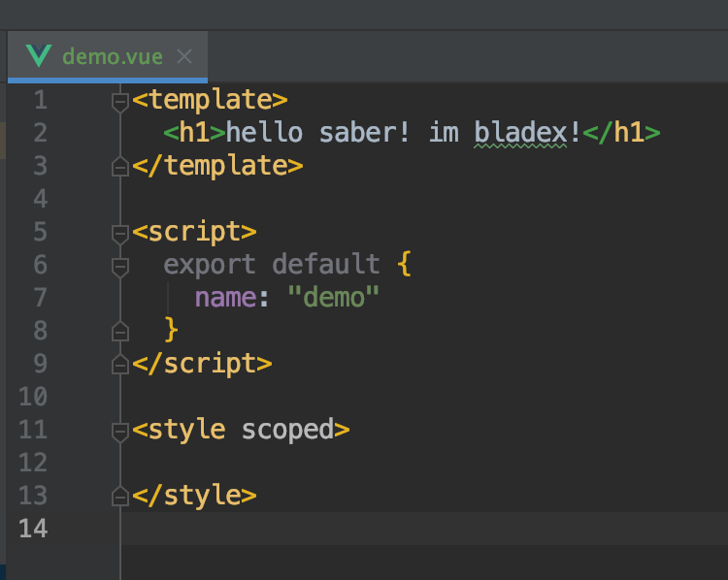Image resolution: width=728 pixels, height=580 pixels.
Task: Click the scoped attribute in style tag
Action: [x=287, y=430]
